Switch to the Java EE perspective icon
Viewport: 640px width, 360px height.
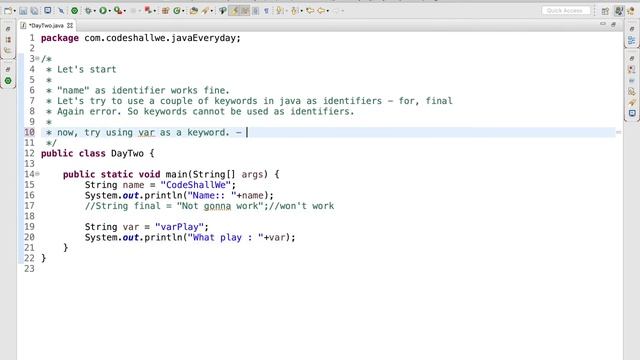pyautogui.click(x=619, y=11)
